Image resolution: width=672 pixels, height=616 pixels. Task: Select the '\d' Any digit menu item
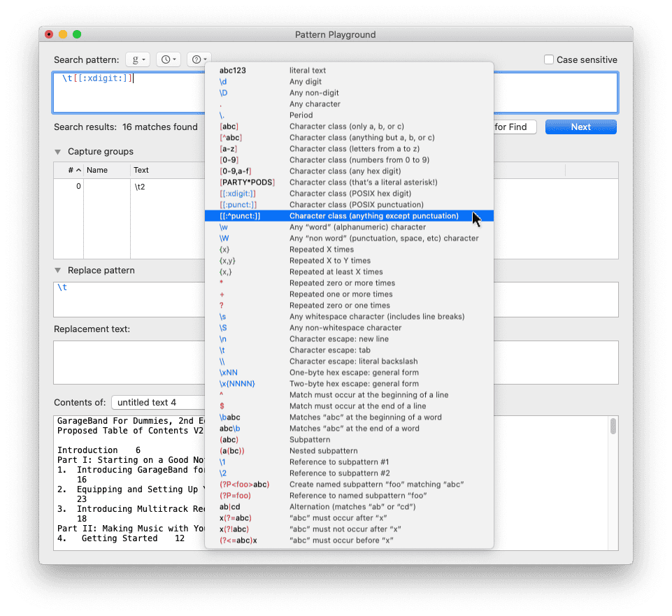click(348, 82)
